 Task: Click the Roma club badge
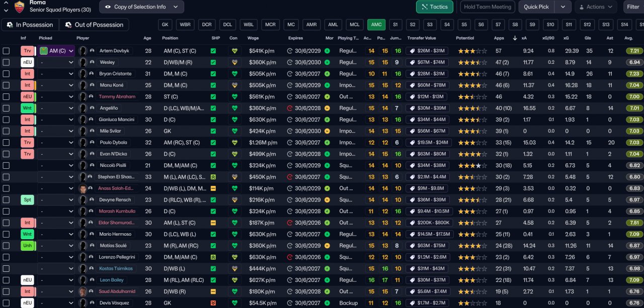coord(20,6)
